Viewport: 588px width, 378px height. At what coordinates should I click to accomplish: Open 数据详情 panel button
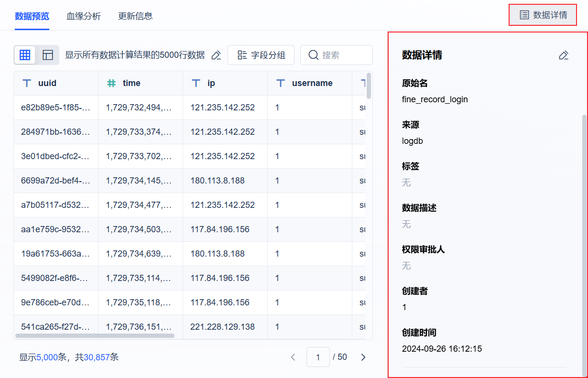click(543, 15)
